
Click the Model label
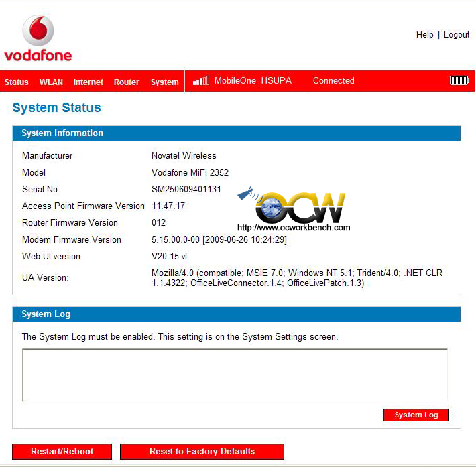click(x=34, y=172)
